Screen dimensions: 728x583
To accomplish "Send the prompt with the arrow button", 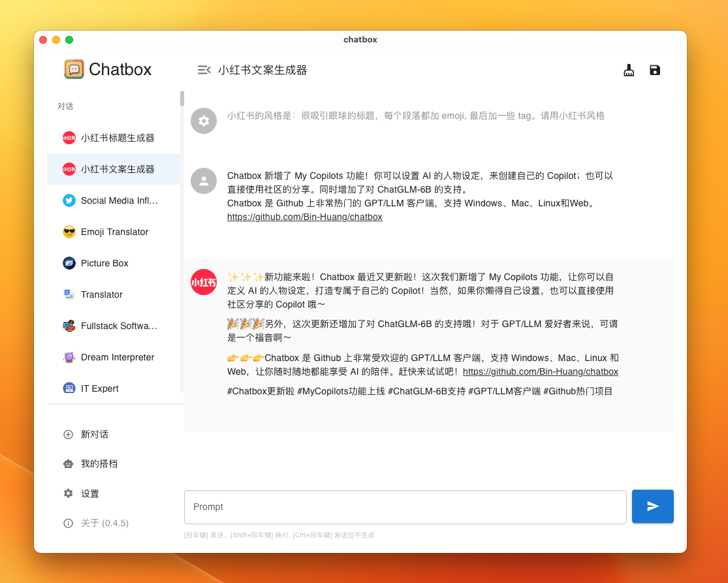I will tap(653, 507).
